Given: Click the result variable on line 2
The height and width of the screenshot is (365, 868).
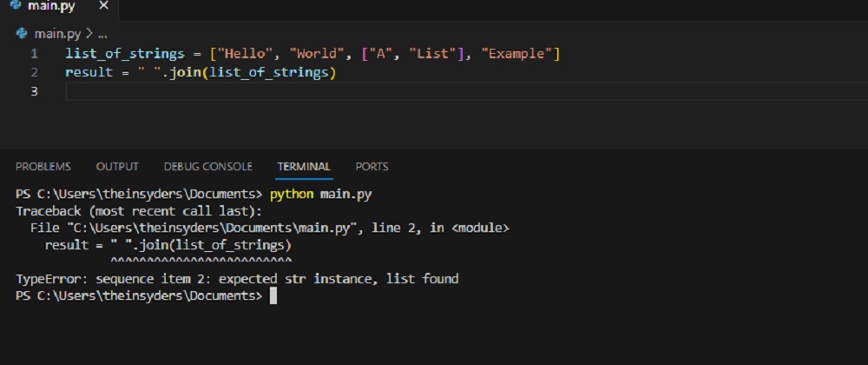Looking at the screenshot, I should click(89, 72).
